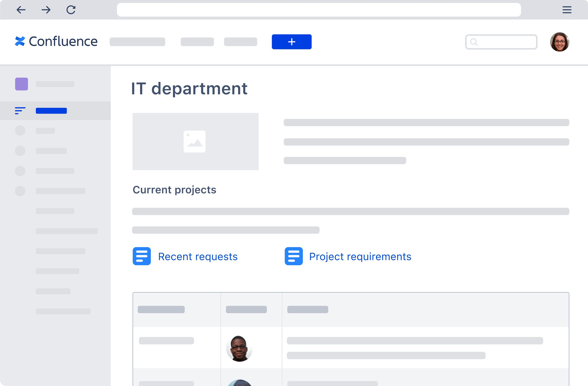This screenshot has width=588, height=386.
Task: Open the Project requirements link
Action: point(360,257)
